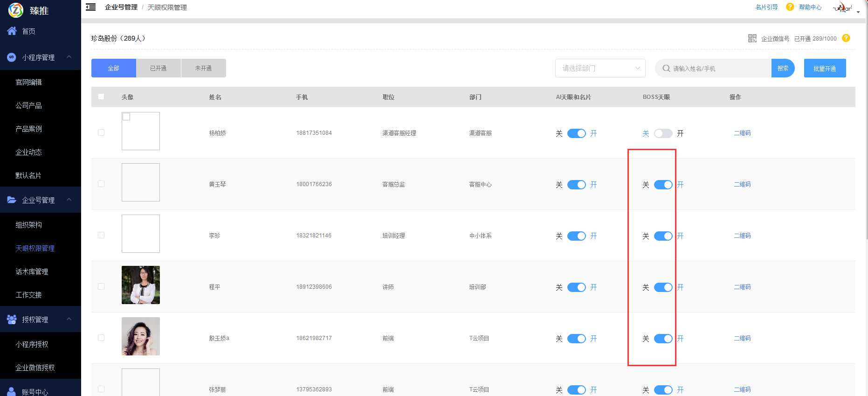The width and height of the screenshot is (868, 396).
Task: Click the 臻推 logo icon
Action: point(16,10)
